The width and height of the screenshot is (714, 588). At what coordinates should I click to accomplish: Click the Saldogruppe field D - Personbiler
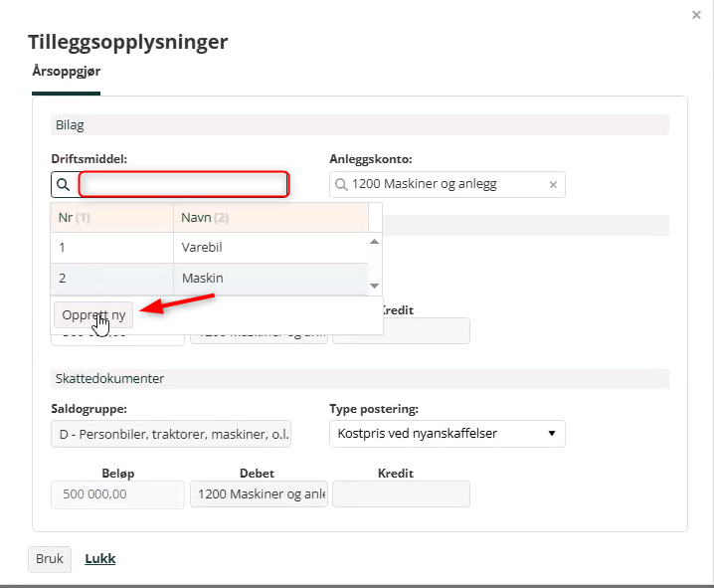coord(171,434)
